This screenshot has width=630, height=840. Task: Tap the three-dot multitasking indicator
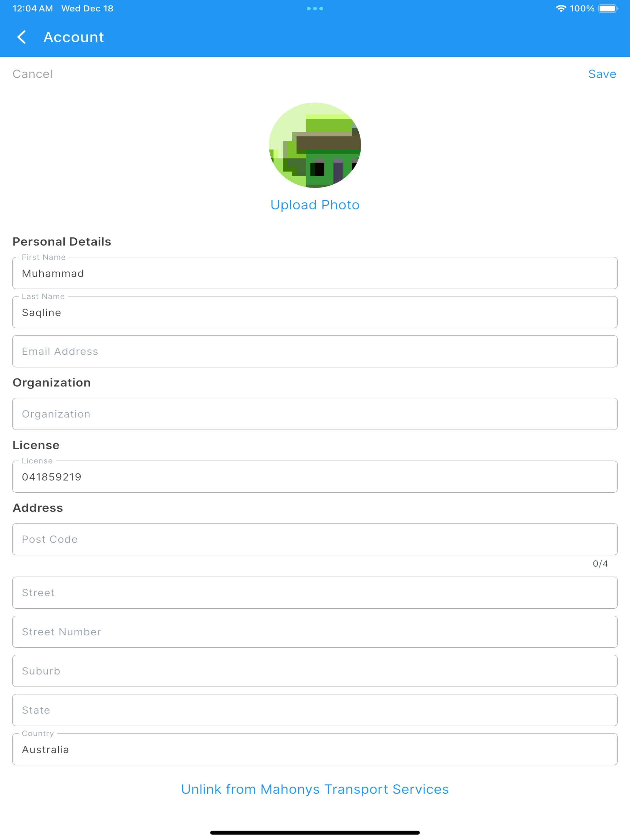tap(315, 8)
